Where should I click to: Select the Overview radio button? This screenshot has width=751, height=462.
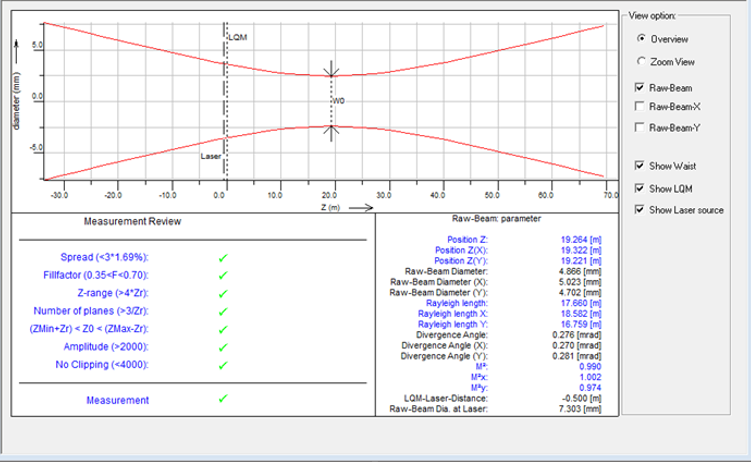[x=641, y=38]
